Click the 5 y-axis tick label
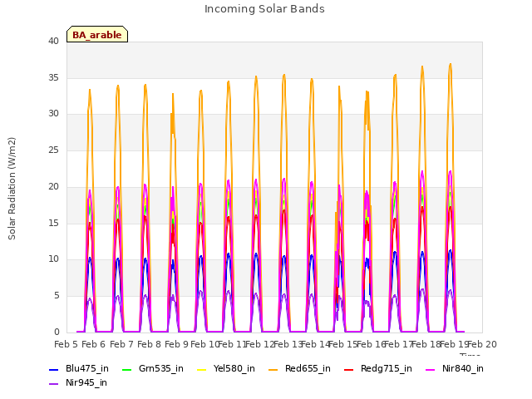532x399 pixels. [57, 296]
